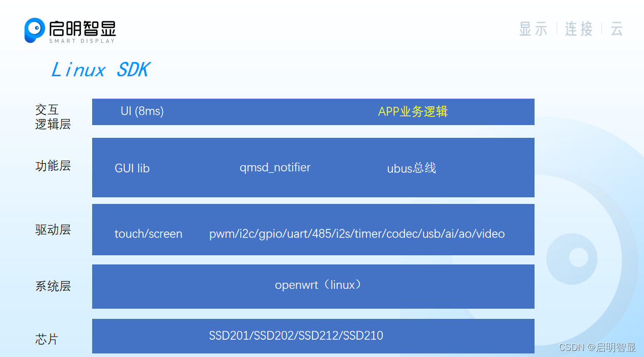Click the 'GUI lib' label

(132, 168)
